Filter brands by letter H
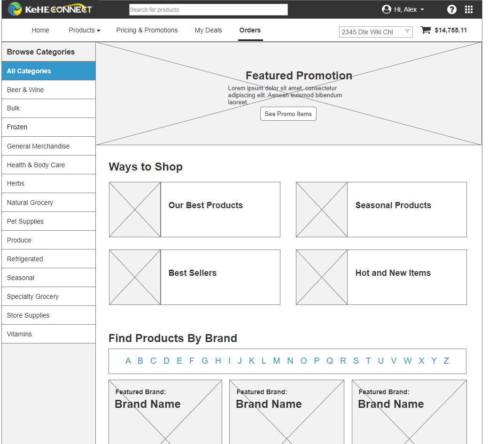This screenshot has height=444, width=504. [218, 361]
